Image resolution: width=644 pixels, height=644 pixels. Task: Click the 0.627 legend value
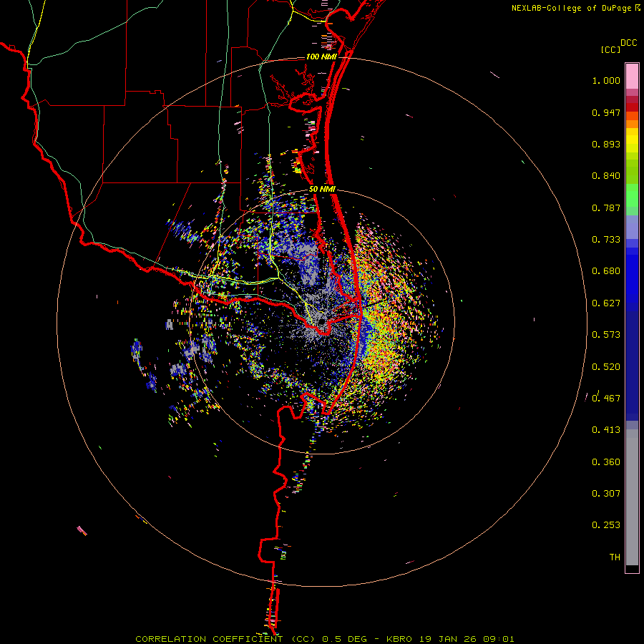point(606,303)
